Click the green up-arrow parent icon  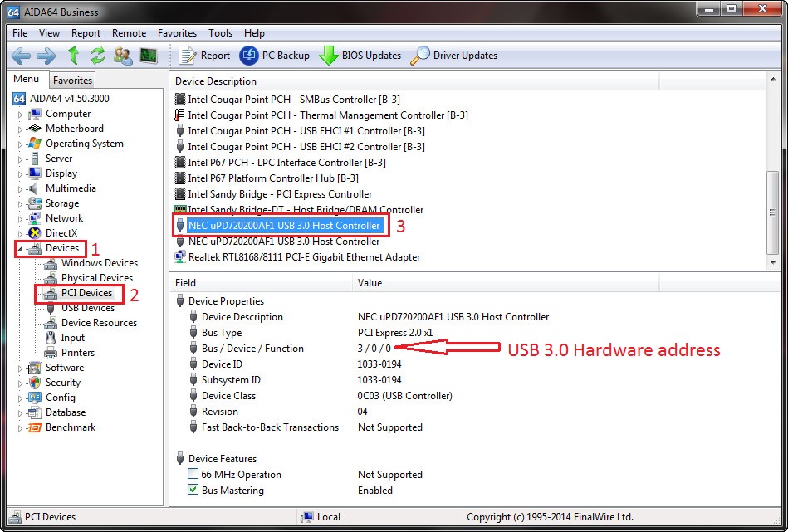73,56
